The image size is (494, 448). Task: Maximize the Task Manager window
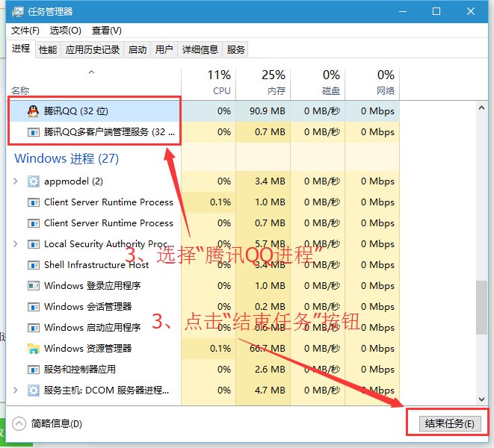click(436, 12)
